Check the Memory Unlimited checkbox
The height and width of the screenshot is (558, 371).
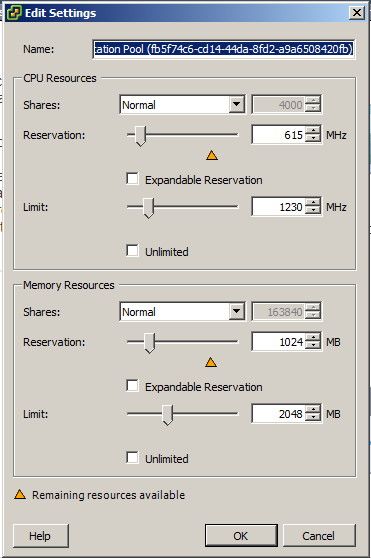pyautogui.click(x=132, y=458)
